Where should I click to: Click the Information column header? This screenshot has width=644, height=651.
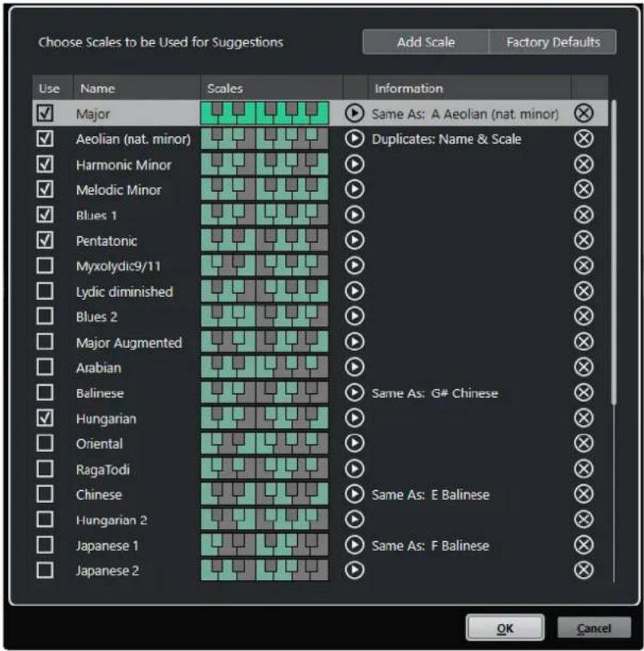tap(470, 88)
